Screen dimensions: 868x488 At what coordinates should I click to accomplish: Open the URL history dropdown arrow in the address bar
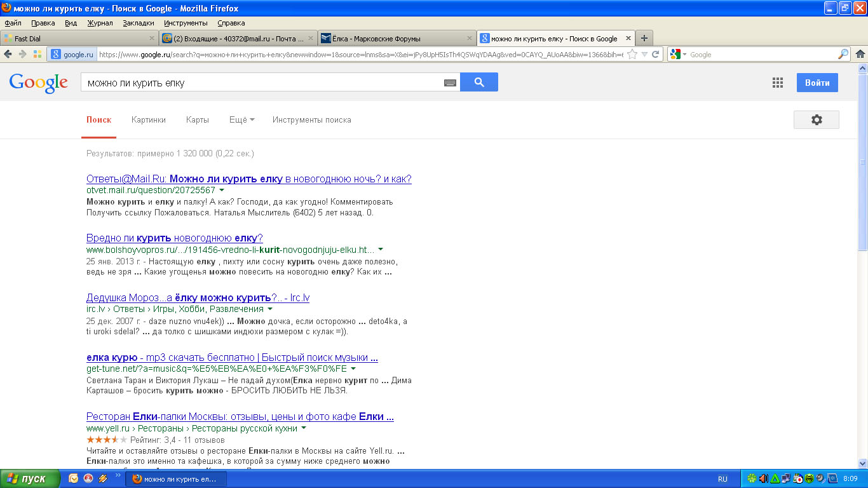tap(645, 55)
